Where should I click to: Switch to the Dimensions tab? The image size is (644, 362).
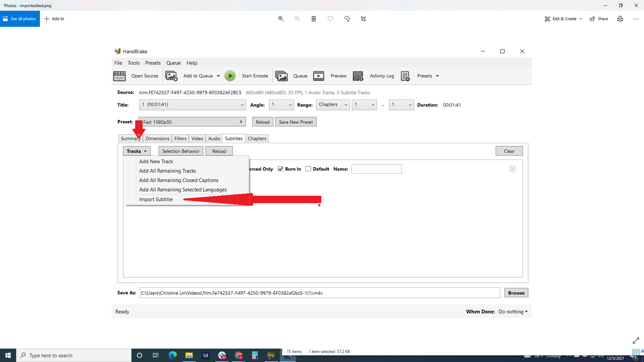(157, 138)
